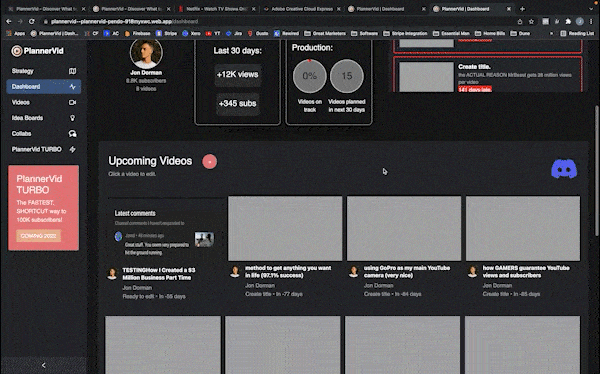Open the Firebase bookmark
This screenshot has height=374, width=600.
[x=138, y=34]
